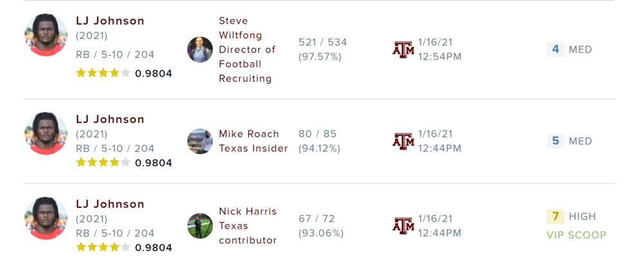Click LJ Johnson photo in the first row
The height and width of the screenshot is (262, 644).
pyautogui.click(x=46, y=35)
